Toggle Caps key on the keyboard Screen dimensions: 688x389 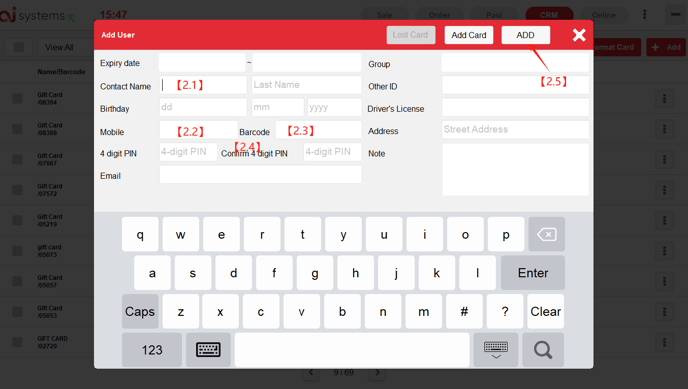140,311
